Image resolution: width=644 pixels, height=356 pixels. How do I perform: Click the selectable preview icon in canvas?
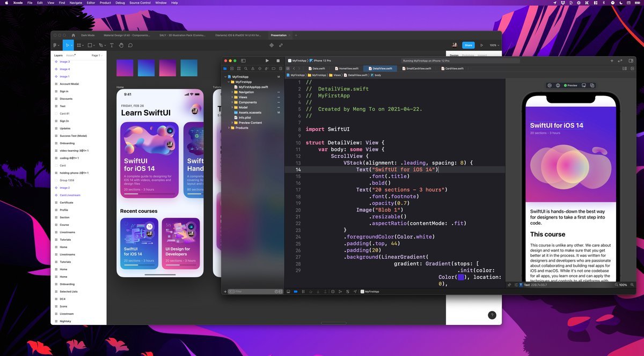point(558,85)
